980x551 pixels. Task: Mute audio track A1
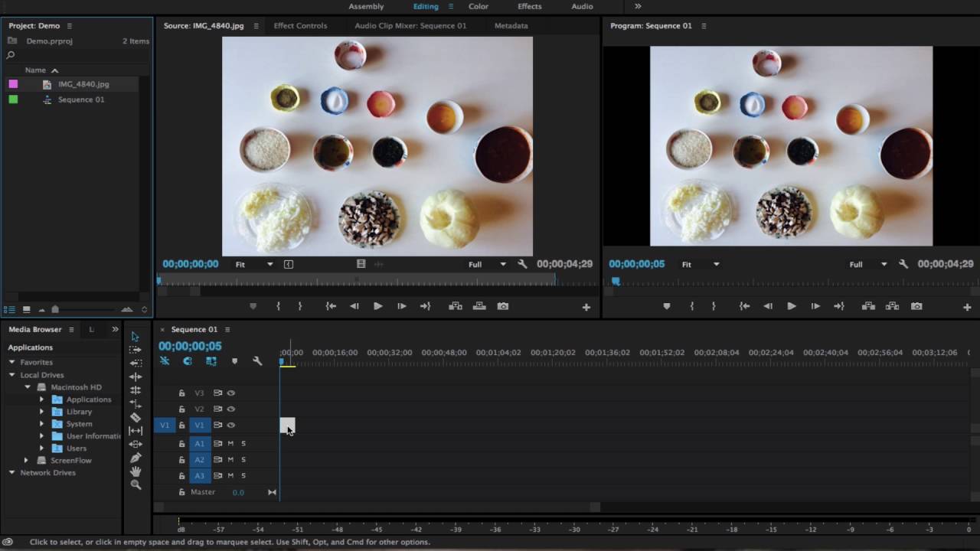[230, 443]
